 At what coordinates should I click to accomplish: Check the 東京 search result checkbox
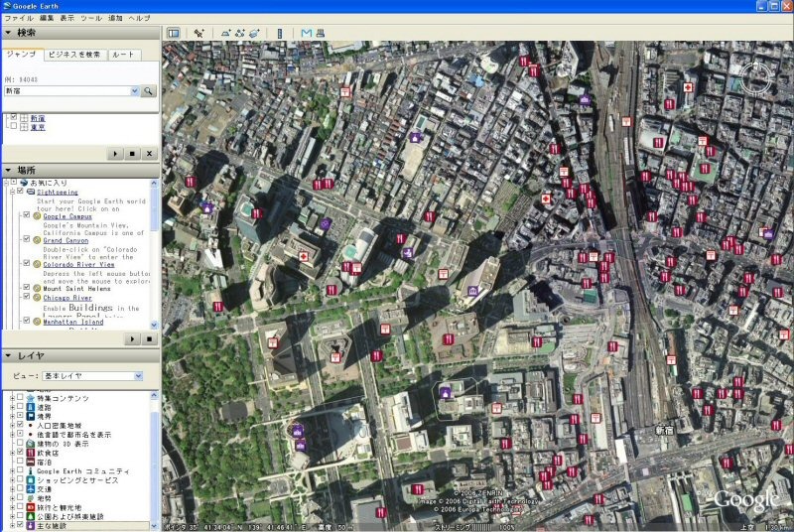pos(14,126)
